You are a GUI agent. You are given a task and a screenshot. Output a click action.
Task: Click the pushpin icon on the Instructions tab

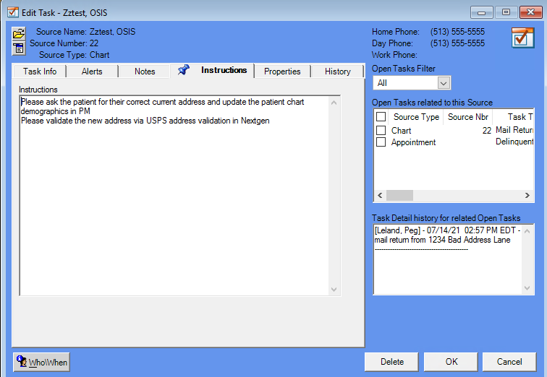[183, 70]
